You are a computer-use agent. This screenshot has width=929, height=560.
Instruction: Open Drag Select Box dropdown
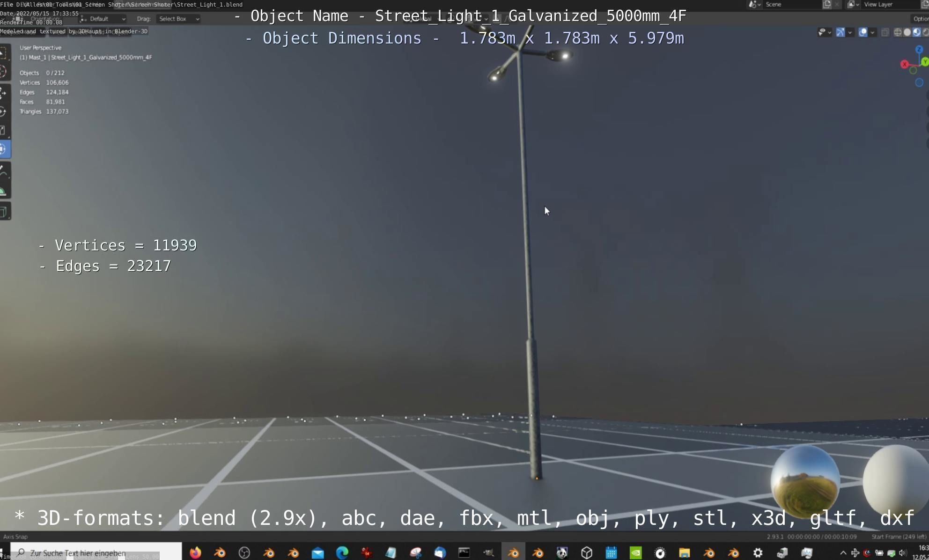point(178,19)
